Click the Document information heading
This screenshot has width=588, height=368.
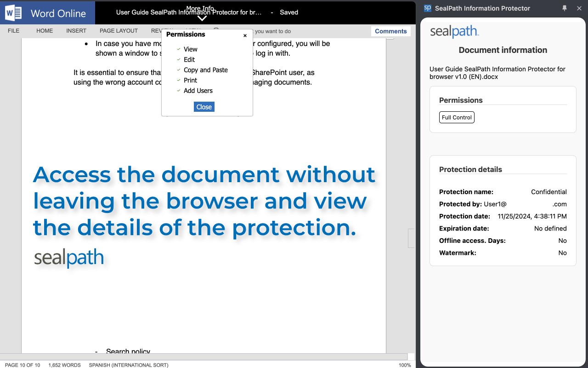(x=503, y=50)
